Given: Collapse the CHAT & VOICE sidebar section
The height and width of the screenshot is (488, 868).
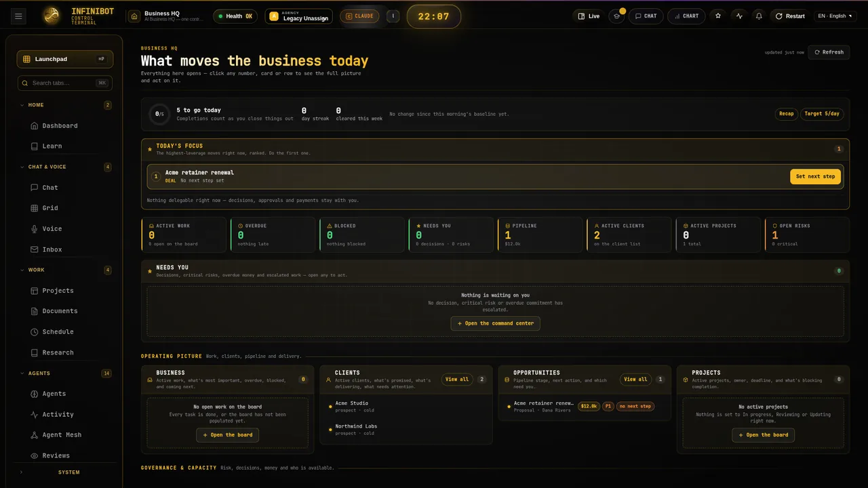Looking at the screenshot, I should point(65,167).
